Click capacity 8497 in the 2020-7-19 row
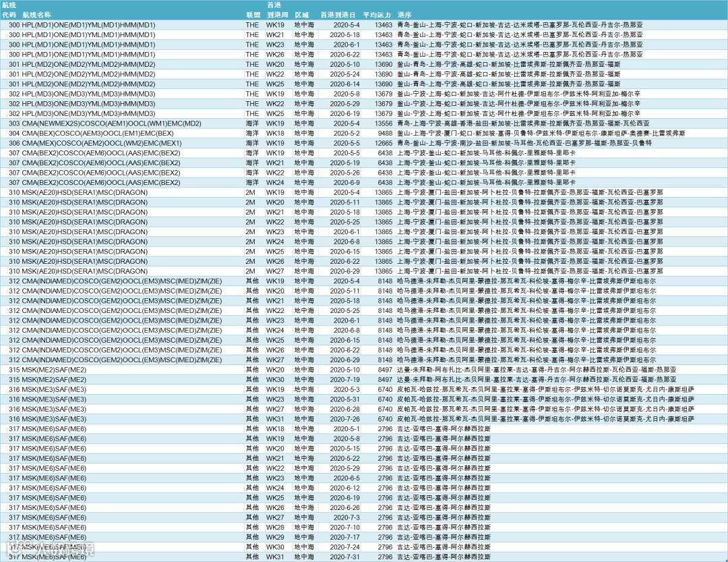This screenshot has width=728, height=562. tap(385, 380)
